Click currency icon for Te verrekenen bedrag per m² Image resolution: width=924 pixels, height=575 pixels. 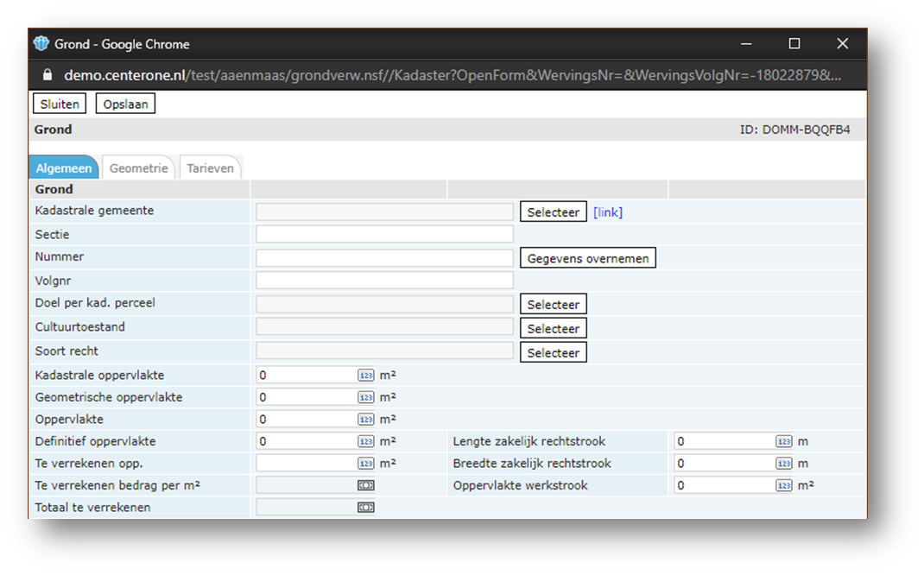click(x=366, y=486)
